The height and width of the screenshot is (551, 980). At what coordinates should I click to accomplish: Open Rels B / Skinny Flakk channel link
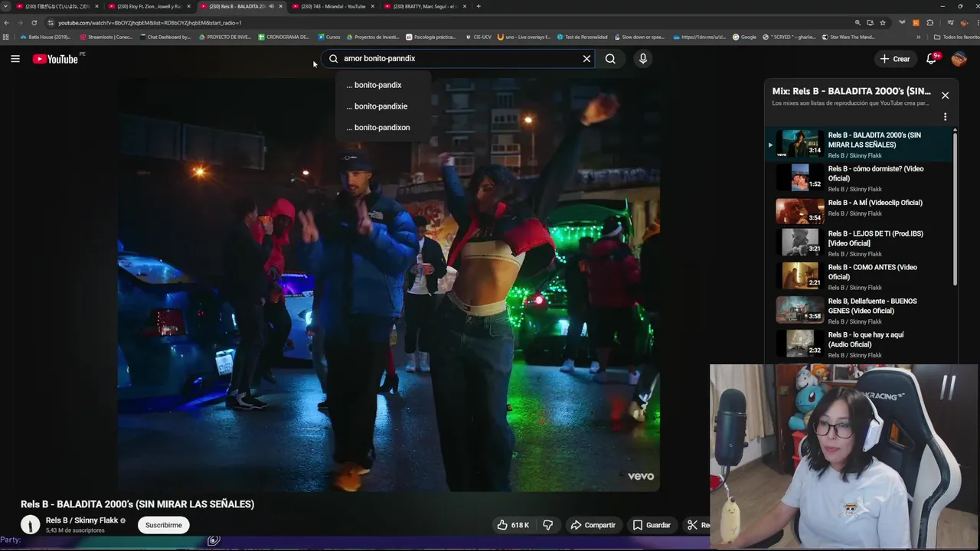tap(82, 520)
